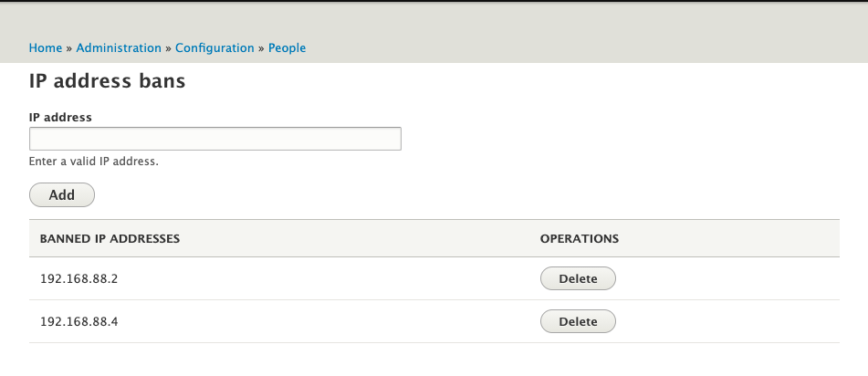Screen dimensions: 868x376
Task: Click the Operations column header
Action: click(580, 239)
